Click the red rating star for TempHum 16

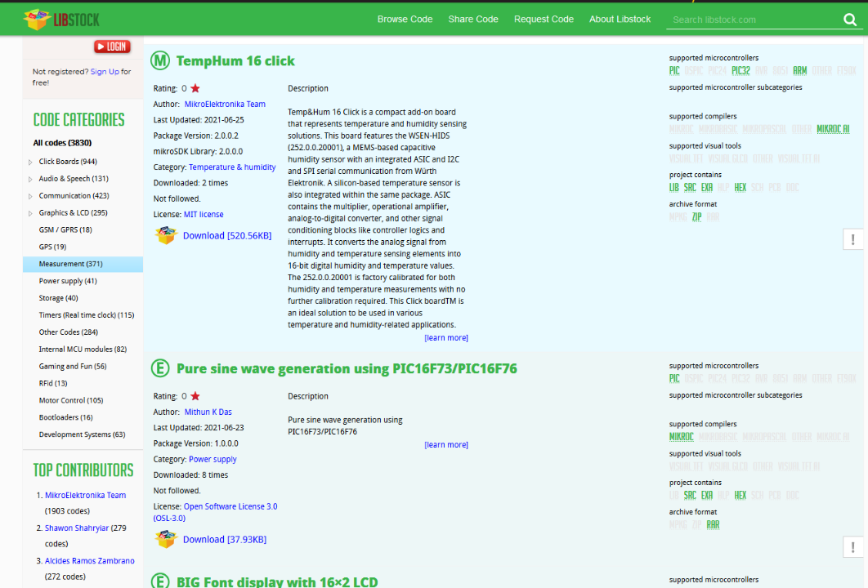(195, 88)
